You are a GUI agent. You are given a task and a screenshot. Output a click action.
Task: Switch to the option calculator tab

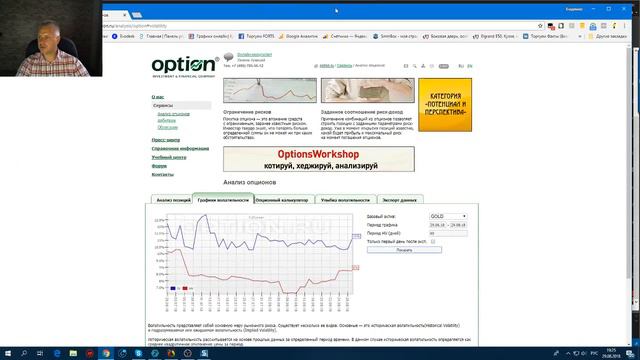click(282, 200)
